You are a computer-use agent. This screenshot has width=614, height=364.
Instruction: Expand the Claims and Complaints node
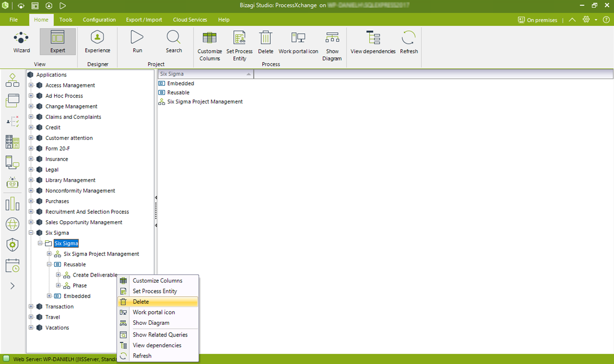(31, 117)
